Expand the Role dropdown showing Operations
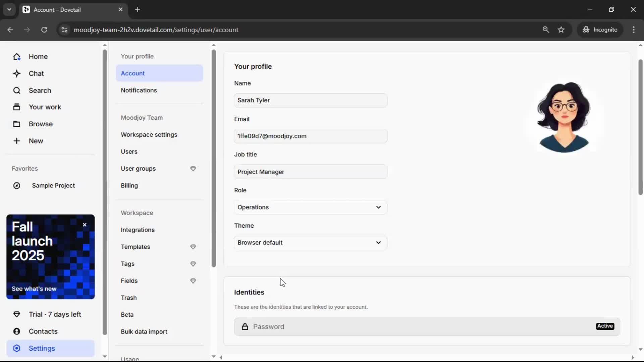 point(310,207)
